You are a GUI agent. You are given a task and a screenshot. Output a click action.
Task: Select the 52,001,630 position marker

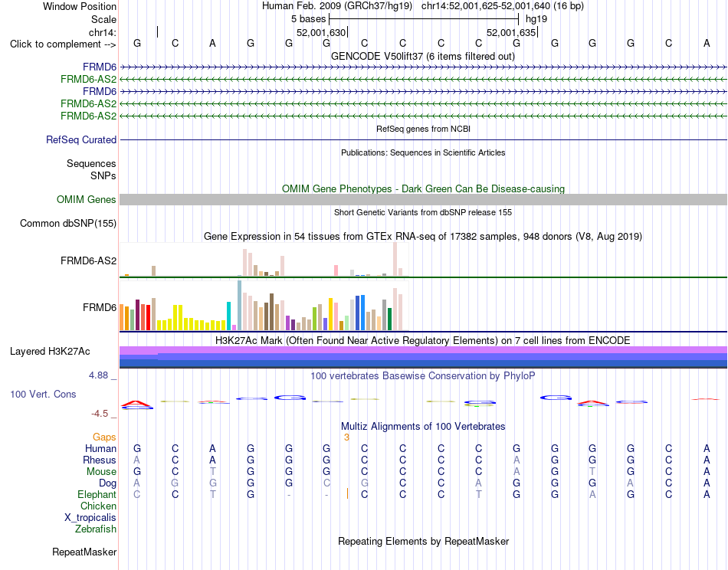click(321, 32)
